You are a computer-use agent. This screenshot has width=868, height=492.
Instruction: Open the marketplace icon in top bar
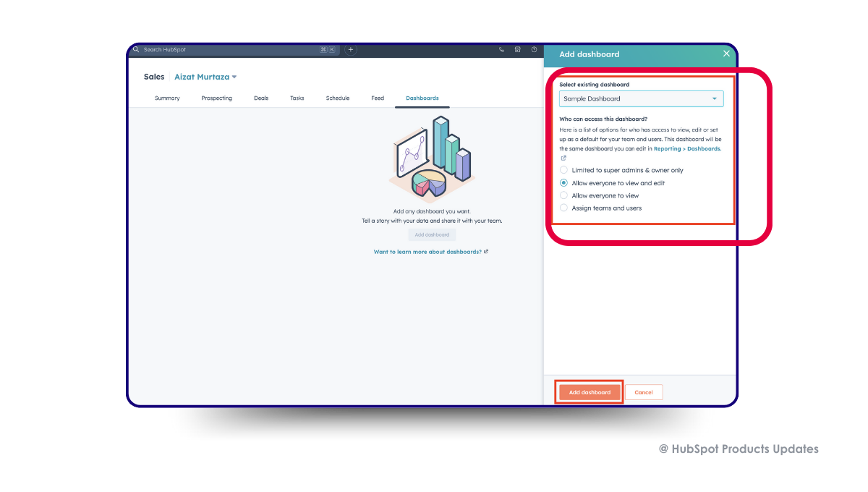(518, 50)
